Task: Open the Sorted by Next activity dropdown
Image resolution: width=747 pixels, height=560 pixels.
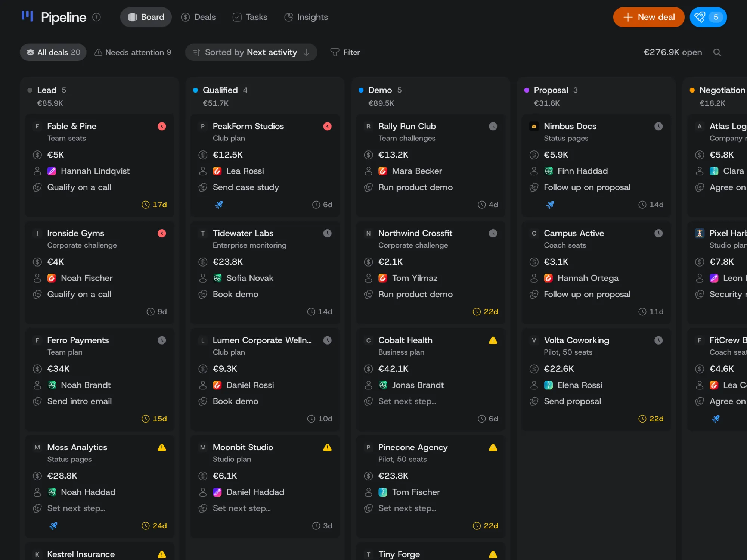Action: (251, 52)
